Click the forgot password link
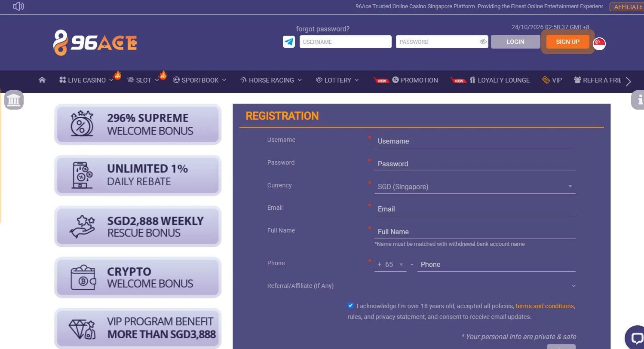The image size is (644, 349). click(x=323, y=29)
